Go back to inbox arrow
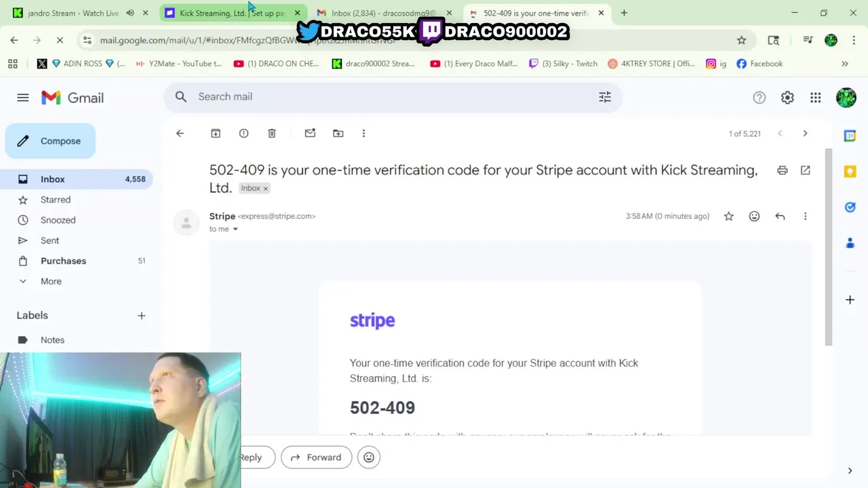The image size is (868, 488). [x=180, y=134]
